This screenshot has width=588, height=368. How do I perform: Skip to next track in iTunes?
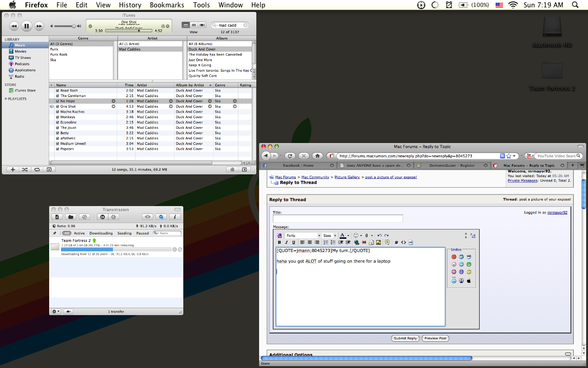click(39, 26)
